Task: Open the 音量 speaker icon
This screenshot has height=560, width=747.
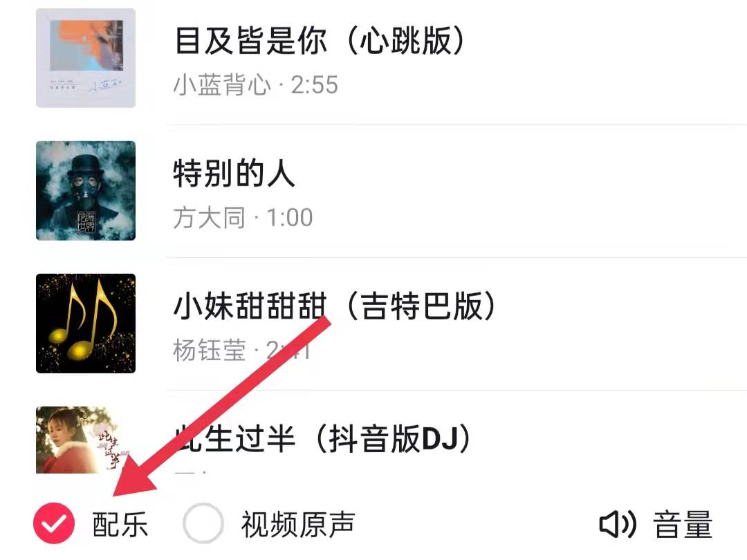Action: [618, 524]
